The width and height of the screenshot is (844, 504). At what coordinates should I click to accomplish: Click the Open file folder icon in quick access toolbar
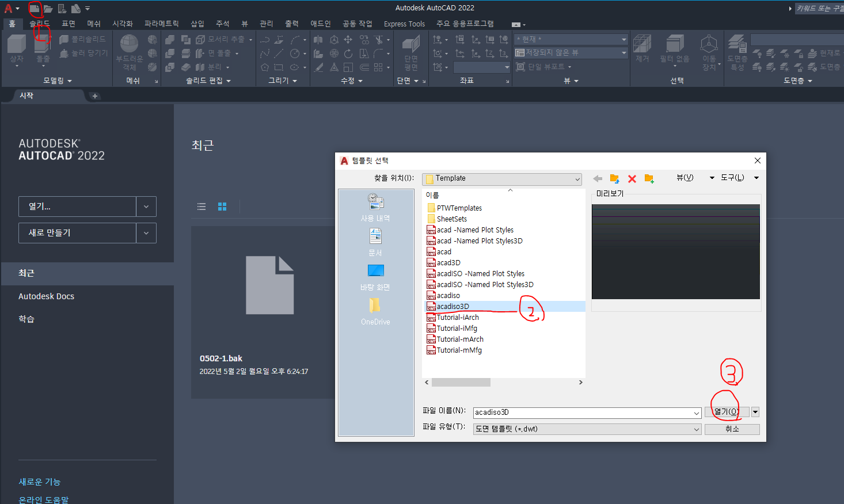pos(48,9)
